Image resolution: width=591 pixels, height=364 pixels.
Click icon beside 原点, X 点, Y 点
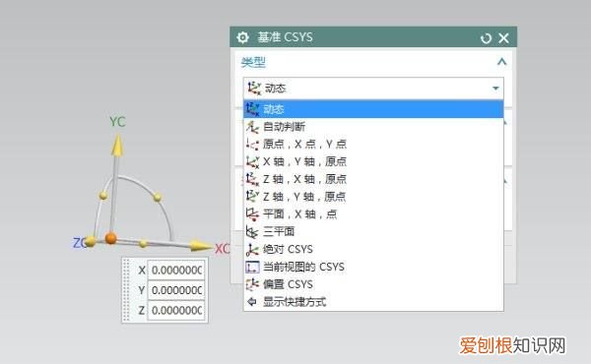[252, 145]
